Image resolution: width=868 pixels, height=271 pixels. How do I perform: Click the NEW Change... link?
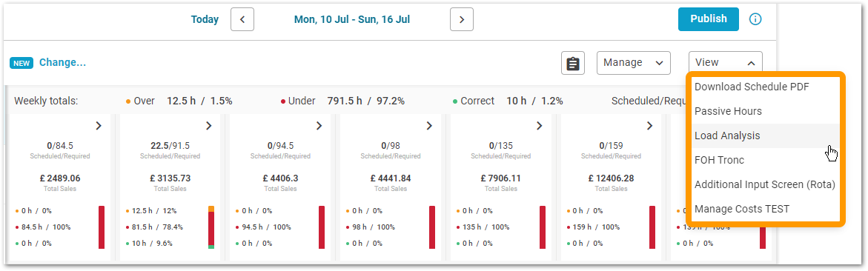[x=47, y=62]
